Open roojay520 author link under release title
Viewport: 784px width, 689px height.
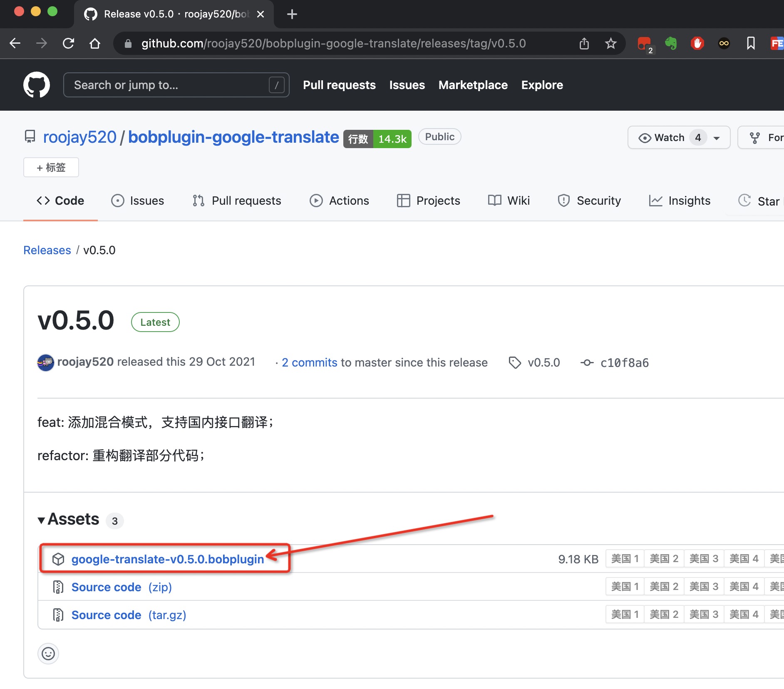click(85, 362)
